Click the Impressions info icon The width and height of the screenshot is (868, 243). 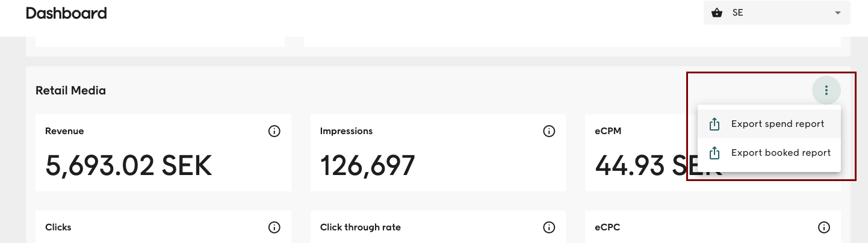pyautogui.click(x=549, y=131)
